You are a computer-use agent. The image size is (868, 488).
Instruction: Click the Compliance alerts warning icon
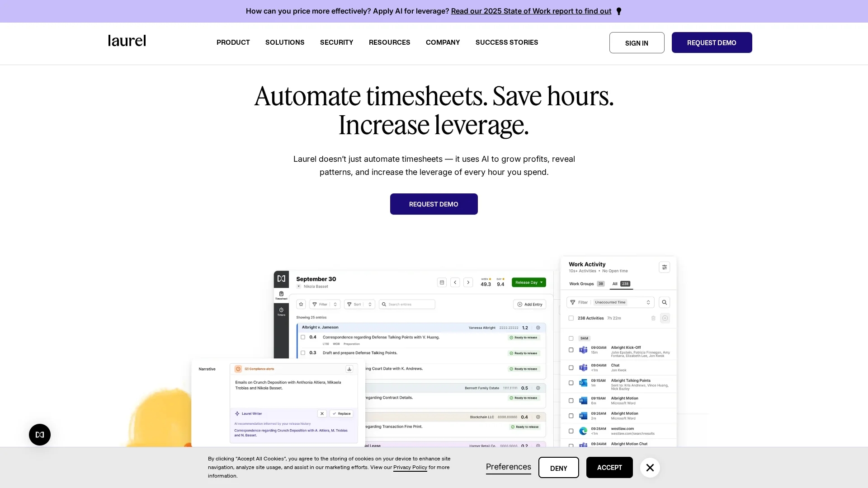pyautogui.click(x=238, y=369)
